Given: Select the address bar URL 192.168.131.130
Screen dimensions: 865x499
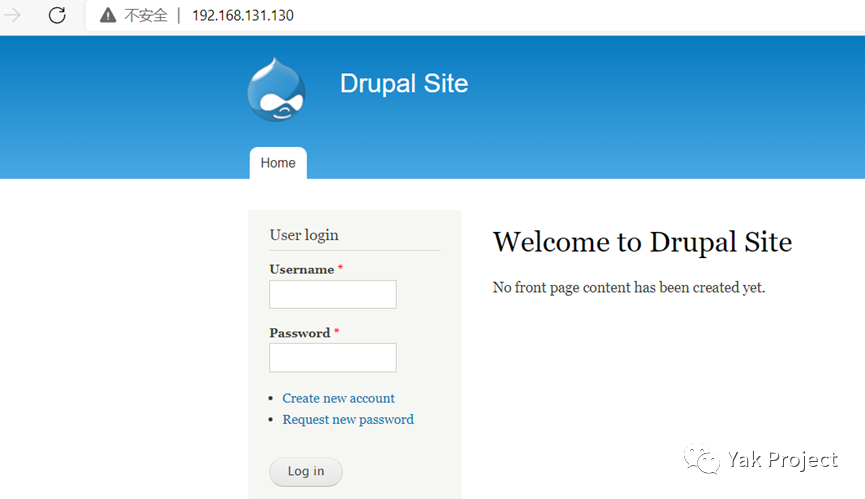Looking at the screenshot, I should point(243,15).
